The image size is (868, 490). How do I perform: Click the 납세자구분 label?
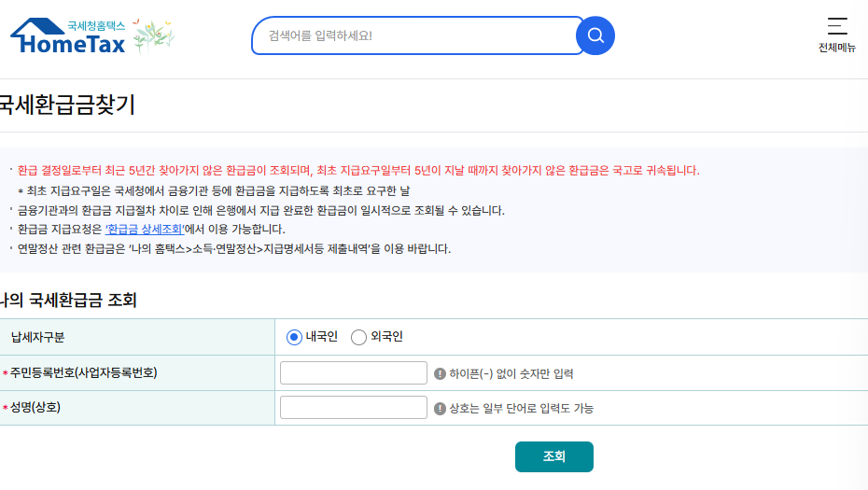37,337
